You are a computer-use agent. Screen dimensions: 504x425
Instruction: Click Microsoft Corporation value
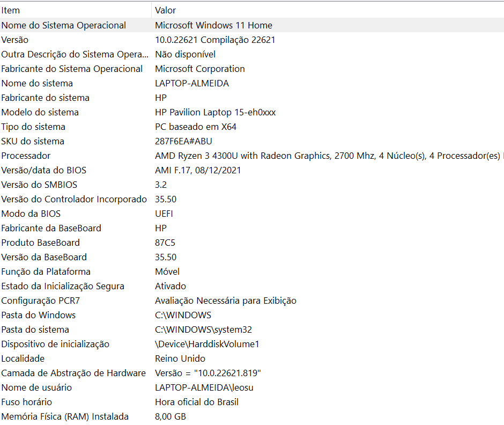200,69
